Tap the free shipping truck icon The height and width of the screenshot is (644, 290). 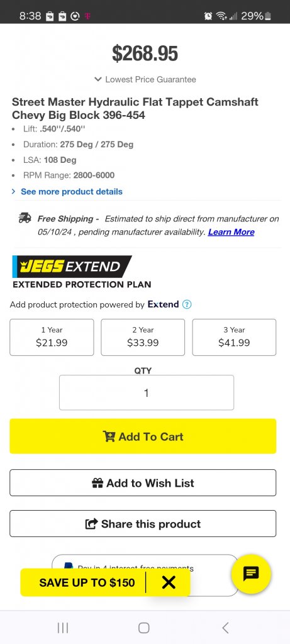25,218
